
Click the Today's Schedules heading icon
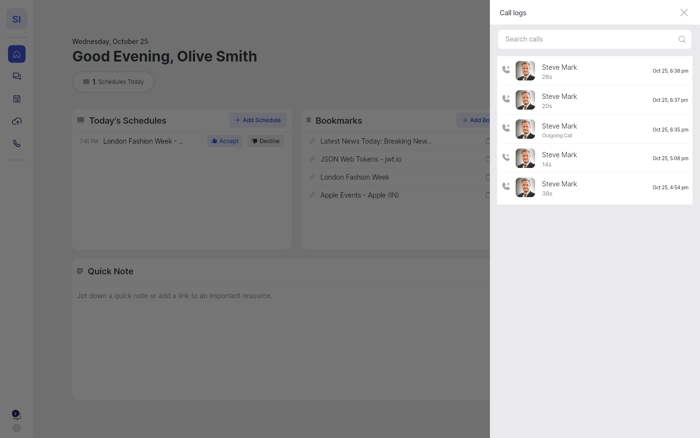[80, 120]
